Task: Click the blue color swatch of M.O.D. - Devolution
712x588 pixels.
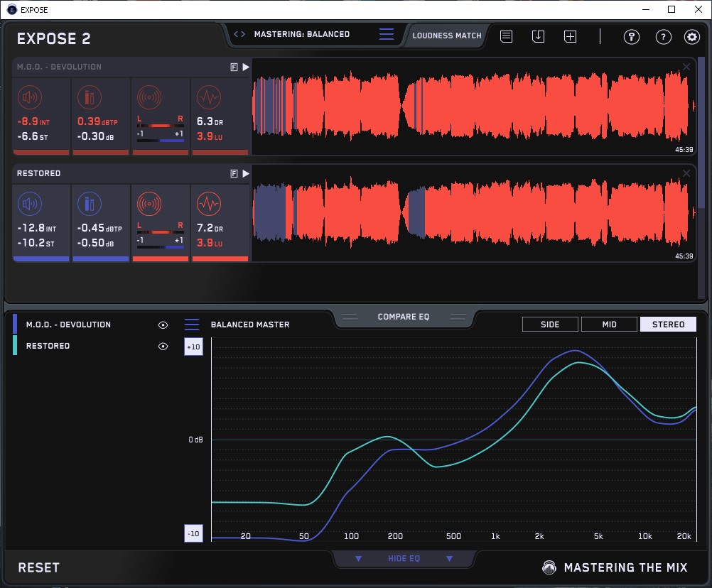Action: tap(15, 324)
